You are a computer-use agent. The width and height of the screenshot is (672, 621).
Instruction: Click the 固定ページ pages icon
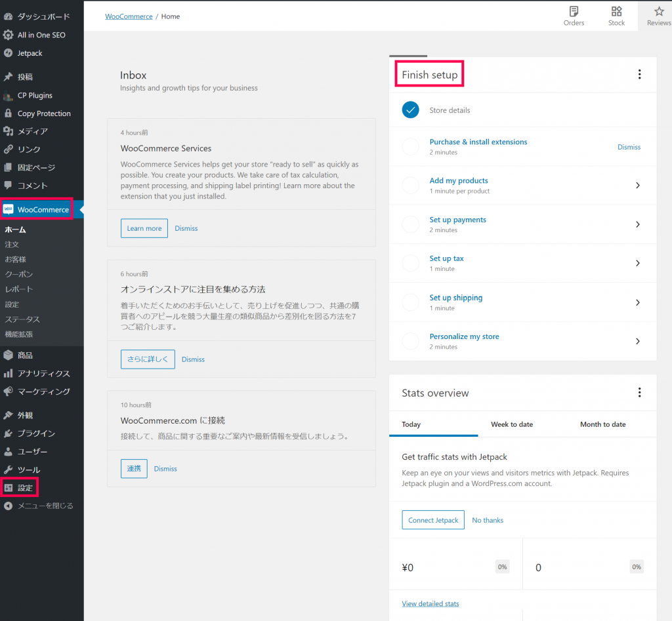(x=8, y=167)
